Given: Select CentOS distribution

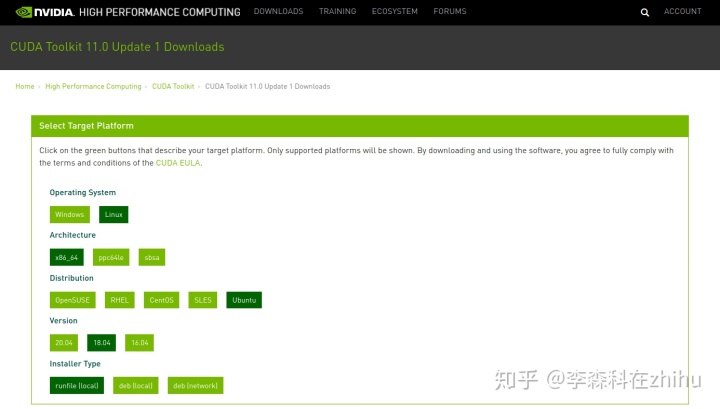Looking at the screenshot, I should click(161, 300).
